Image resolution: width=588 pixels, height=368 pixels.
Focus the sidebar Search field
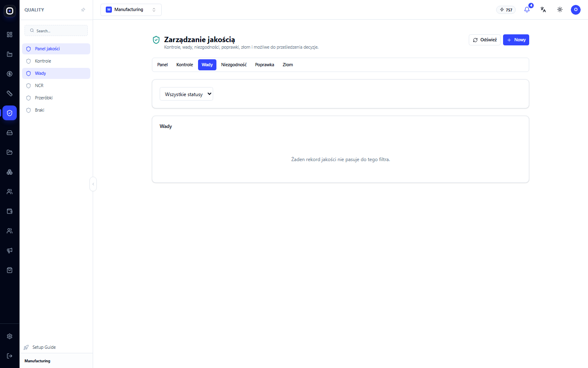click(56, 31)
